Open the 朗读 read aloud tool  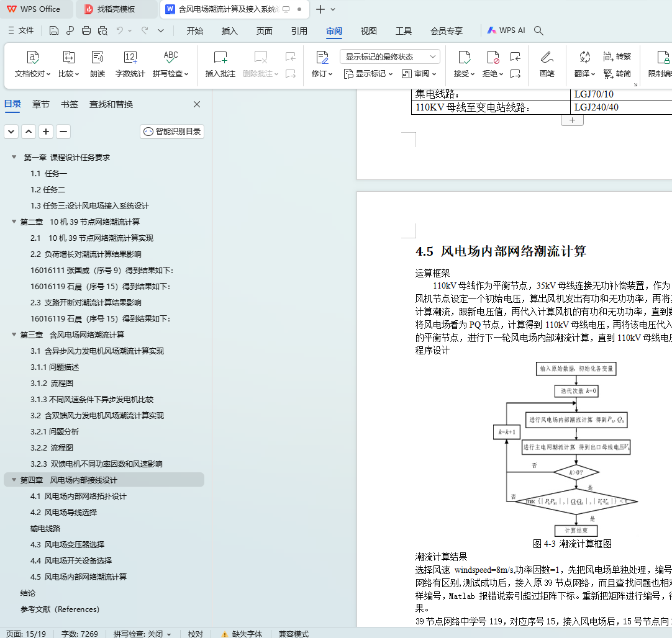tap(98, 64)
